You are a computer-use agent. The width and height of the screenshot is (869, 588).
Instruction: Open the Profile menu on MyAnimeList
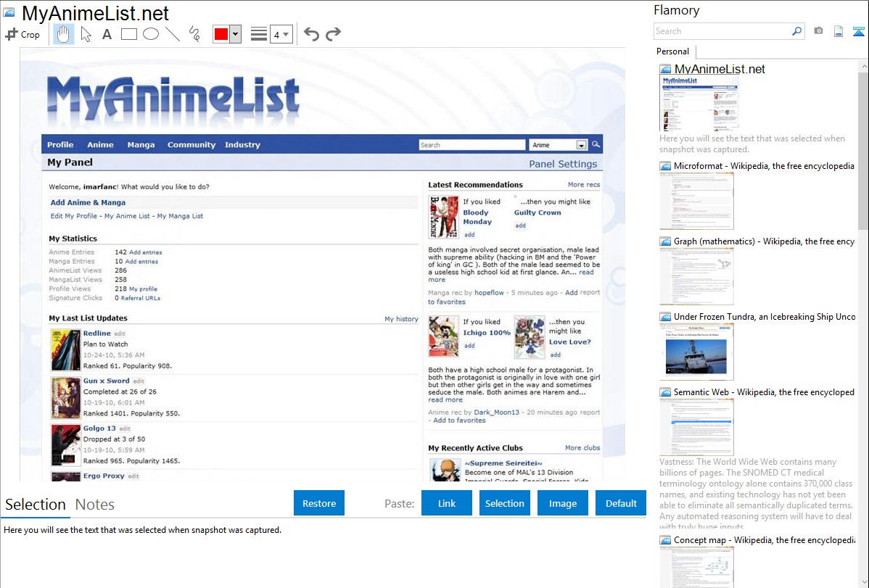(x=60, y=145)
